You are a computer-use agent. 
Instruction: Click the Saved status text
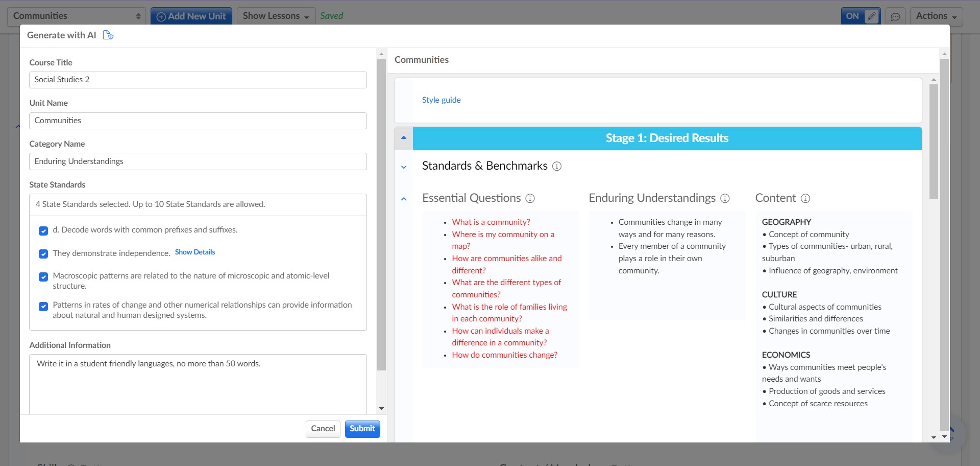coord(332,16)
